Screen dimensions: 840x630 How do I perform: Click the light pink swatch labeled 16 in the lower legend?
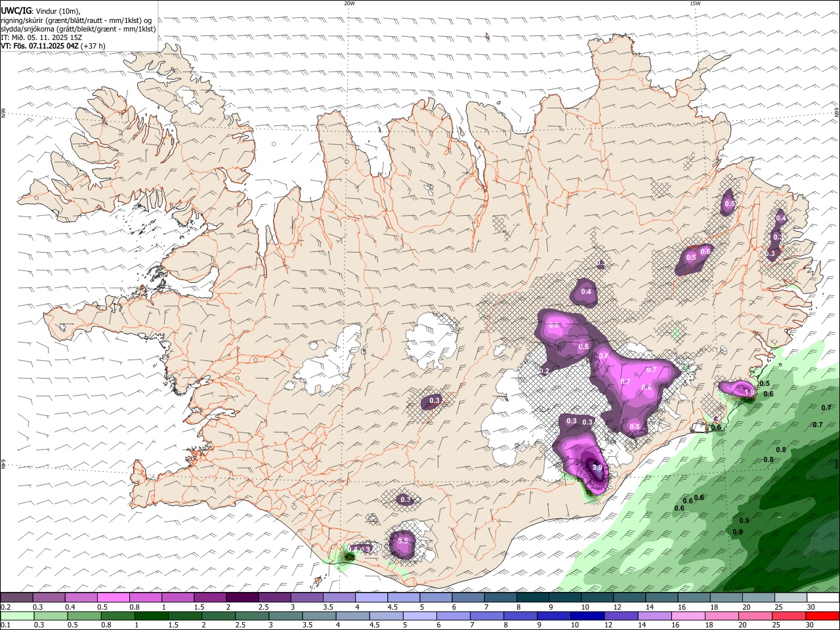[x=688, y=616]
